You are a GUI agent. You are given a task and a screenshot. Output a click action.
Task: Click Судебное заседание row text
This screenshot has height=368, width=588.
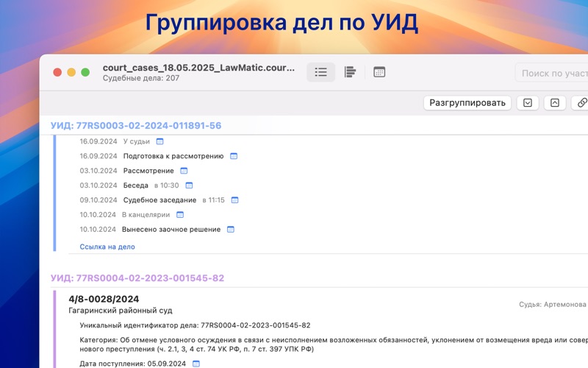pyautogui.click(x=159, y=200)
